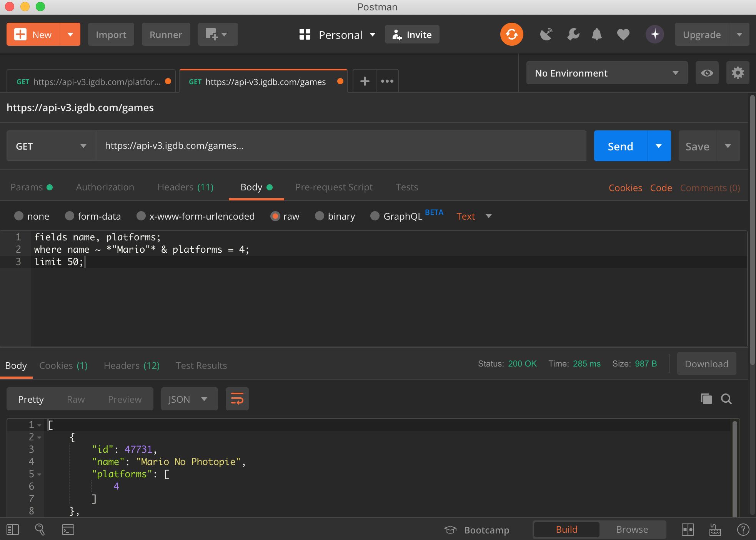Toggle word wrap in the response viewer
The image size is (756, 540).
pos(237,399)
